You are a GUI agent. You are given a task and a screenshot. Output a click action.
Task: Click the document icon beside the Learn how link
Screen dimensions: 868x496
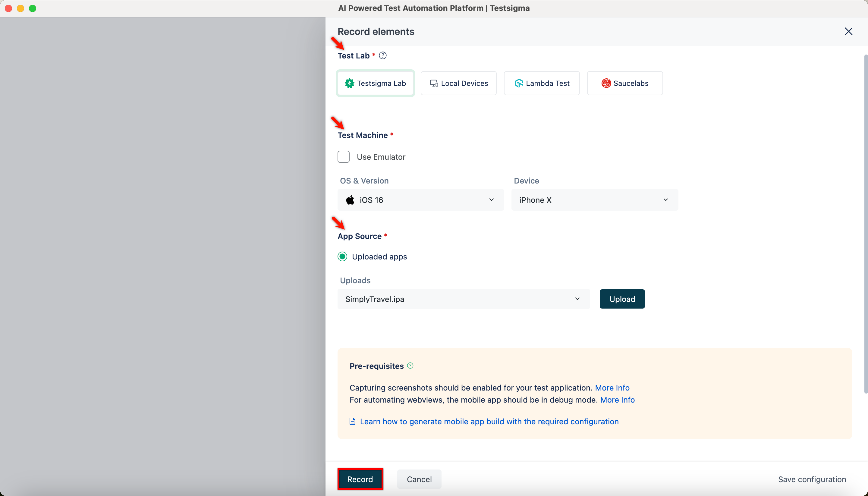click(353, 421)
